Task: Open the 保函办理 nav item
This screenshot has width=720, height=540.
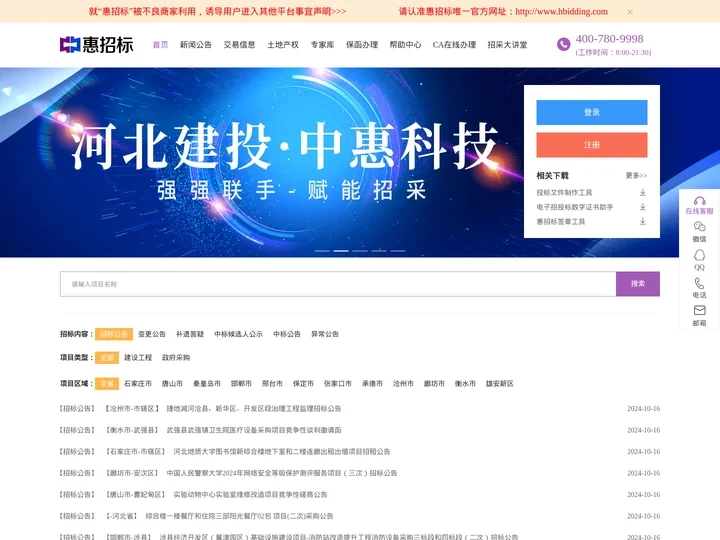Action: tap(362, 45)
